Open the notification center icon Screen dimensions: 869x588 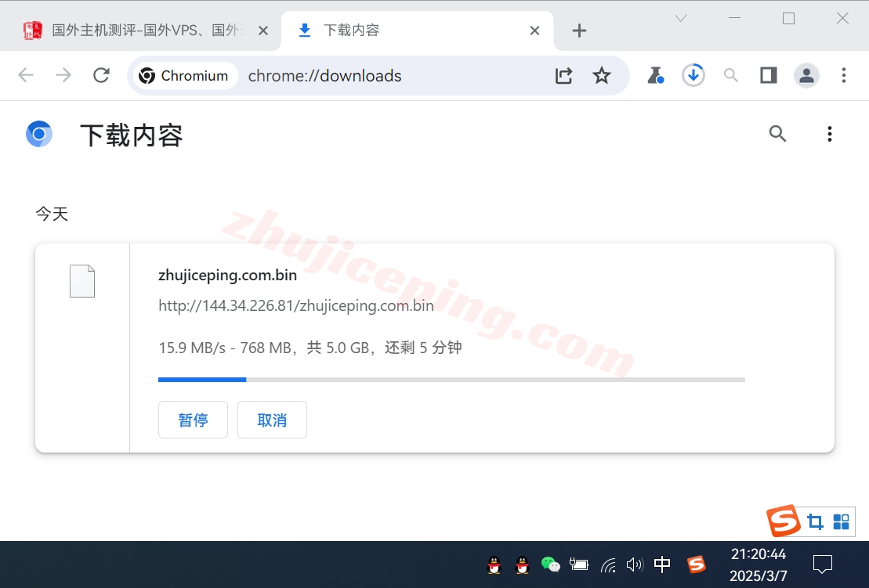point(823,565)
